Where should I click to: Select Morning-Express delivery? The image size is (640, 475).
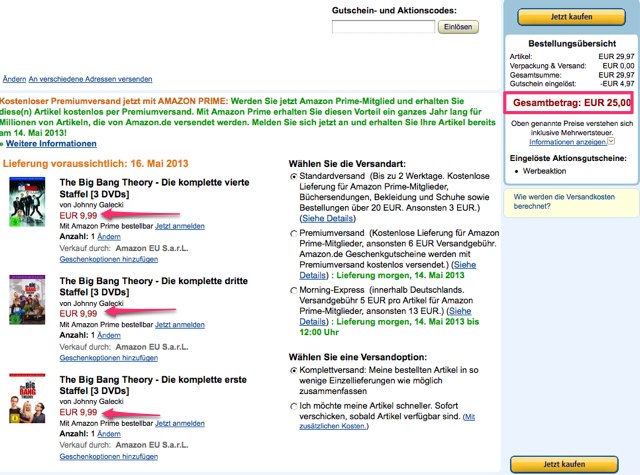click(x=293, y=288)
